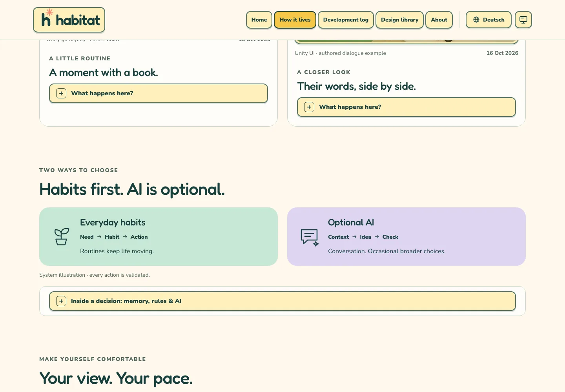Click the '16 Oct 2026' date
This screenshot has width=565, height=392.
[502, 53]
